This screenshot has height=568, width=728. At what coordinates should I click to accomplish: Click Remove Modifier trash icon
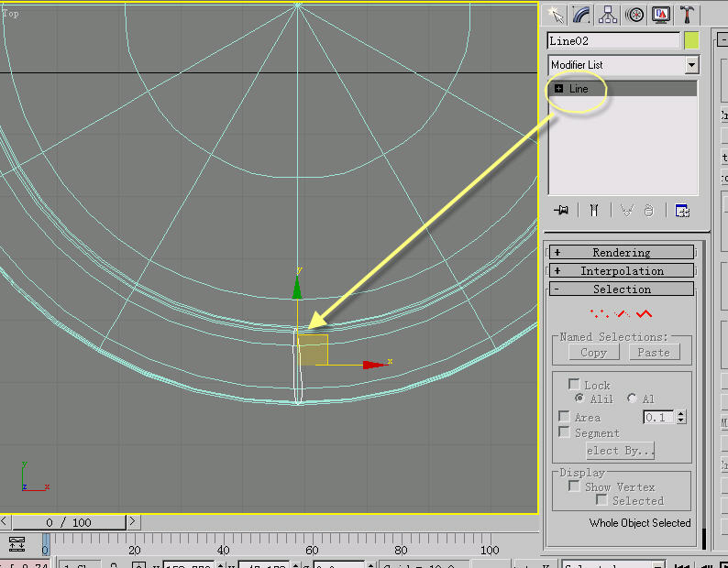point(649,211)
